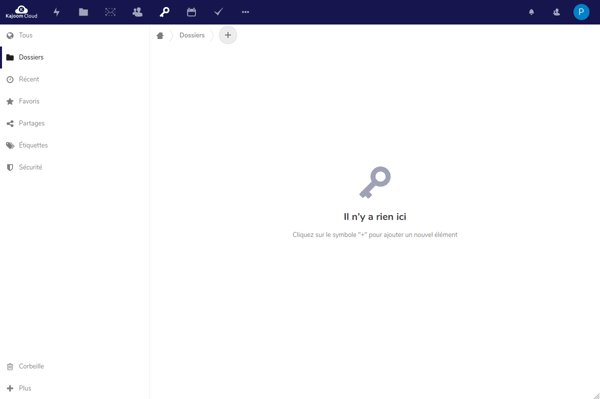This screenshot has height=399, width=600.
Task: Select Dossiers in the sidebar
Action: click(x=75, y=57)
